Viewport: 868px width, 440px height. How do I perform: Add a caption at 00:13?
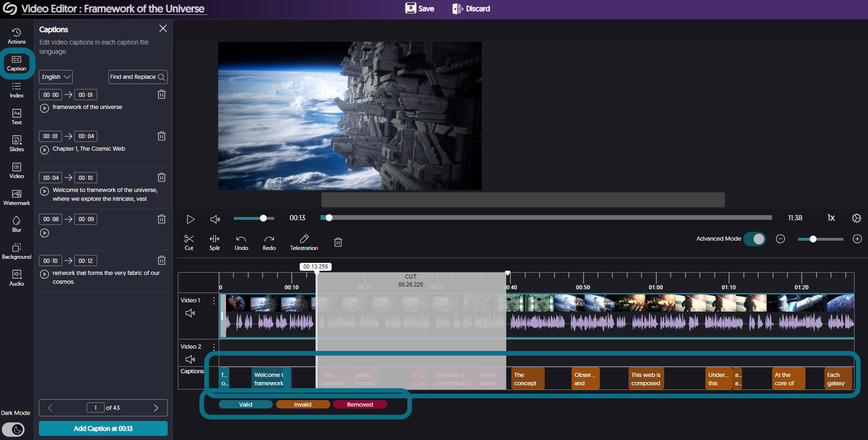click(103, 428)
